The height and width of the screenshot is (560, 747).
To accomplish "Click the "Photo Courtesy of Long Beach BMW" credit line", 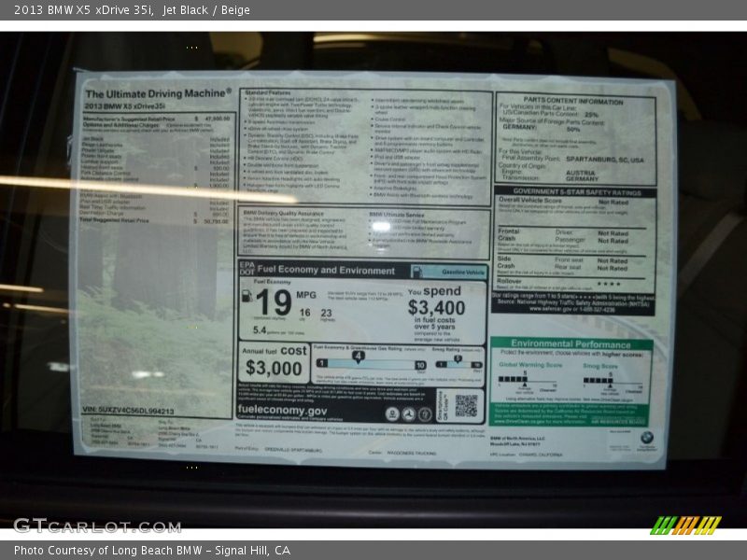I will [x=152, y=551].
